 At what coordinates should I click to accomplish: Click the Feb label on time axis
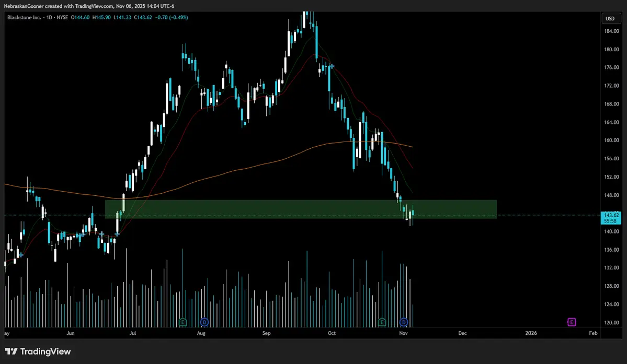[593, 333]
